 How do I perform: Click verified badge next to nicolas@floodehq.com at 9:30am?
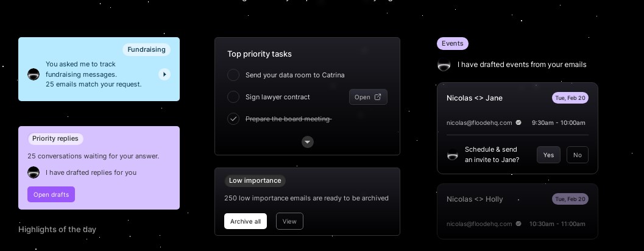[518, 122]
